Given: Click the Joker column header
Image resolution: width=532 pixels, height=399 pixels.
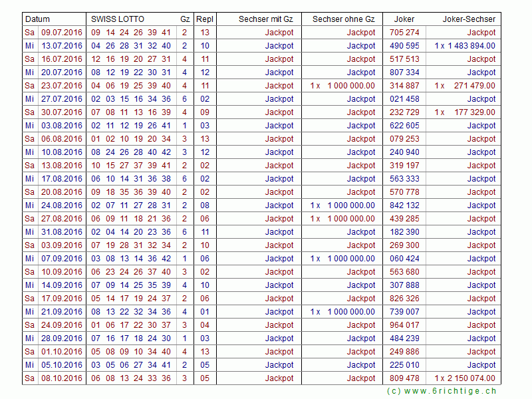Looking at the screenshot, I should point(404,19).
